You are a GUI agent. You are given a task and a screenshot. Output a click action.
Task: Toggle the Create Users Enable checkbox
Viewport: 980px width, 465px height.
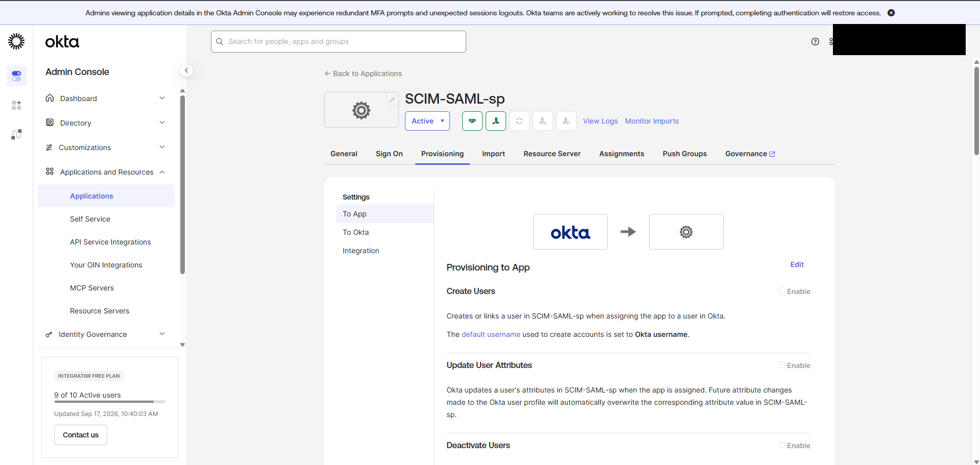click(782, 291)
